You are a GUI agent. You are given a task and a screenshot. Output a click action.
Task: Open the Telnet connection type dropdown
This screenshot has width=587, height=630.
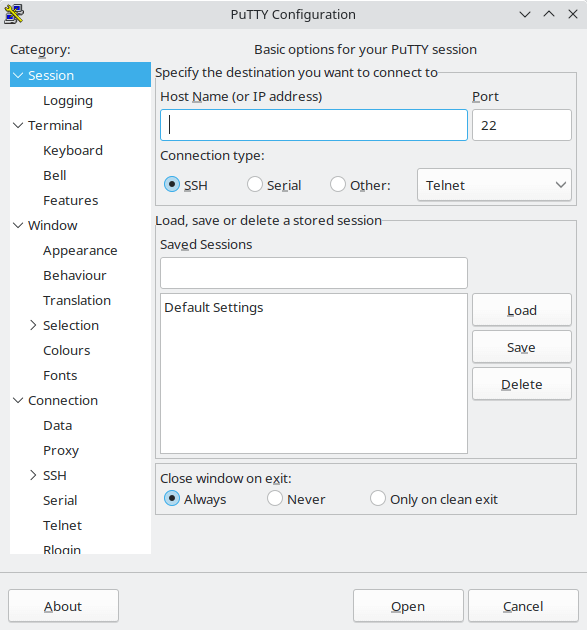coord(494,185)
